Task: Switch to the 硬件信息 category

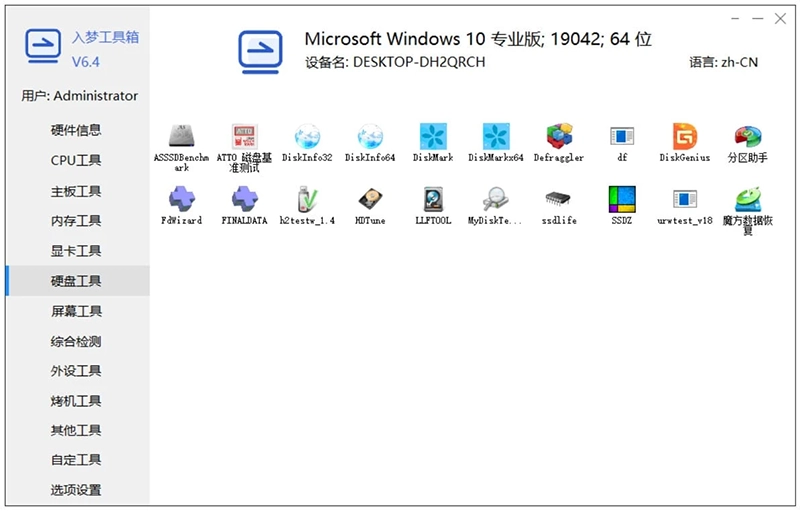Action: (x=76, y=130)
